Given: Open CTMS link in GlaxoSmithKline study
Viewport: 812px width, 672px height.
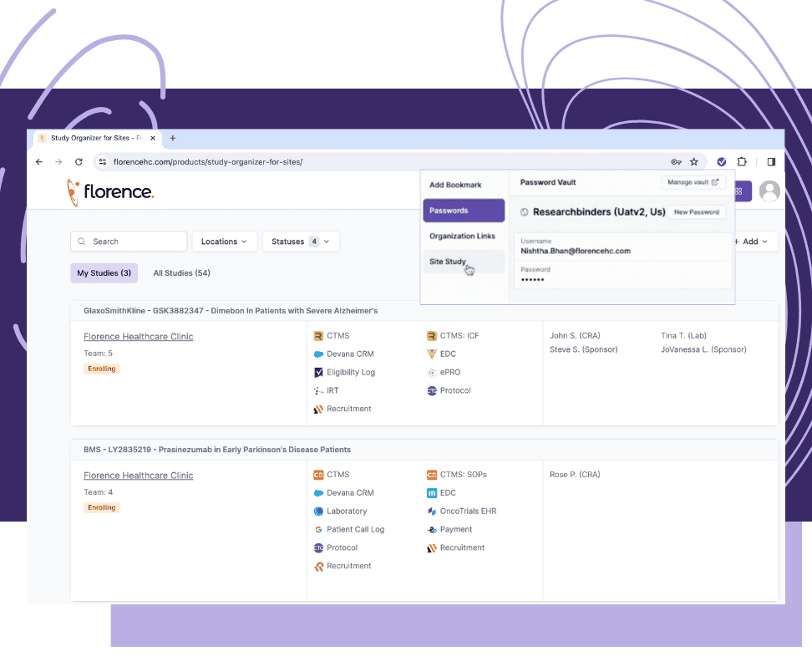Looking at the screenshot, I should pyautogui.click(x=332, y=336).
